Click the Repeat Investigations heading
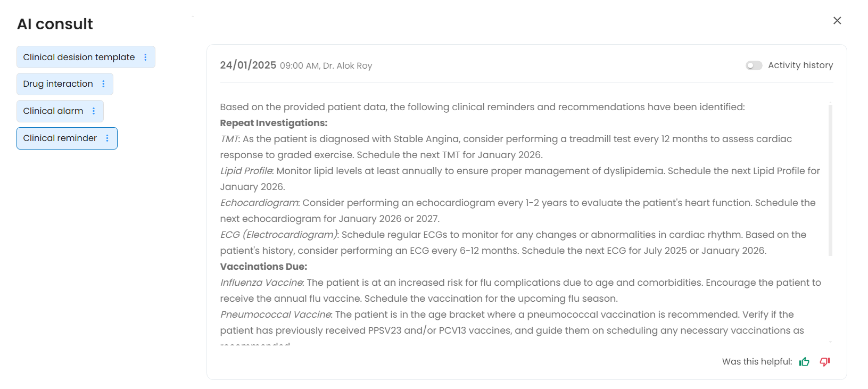 274,123
